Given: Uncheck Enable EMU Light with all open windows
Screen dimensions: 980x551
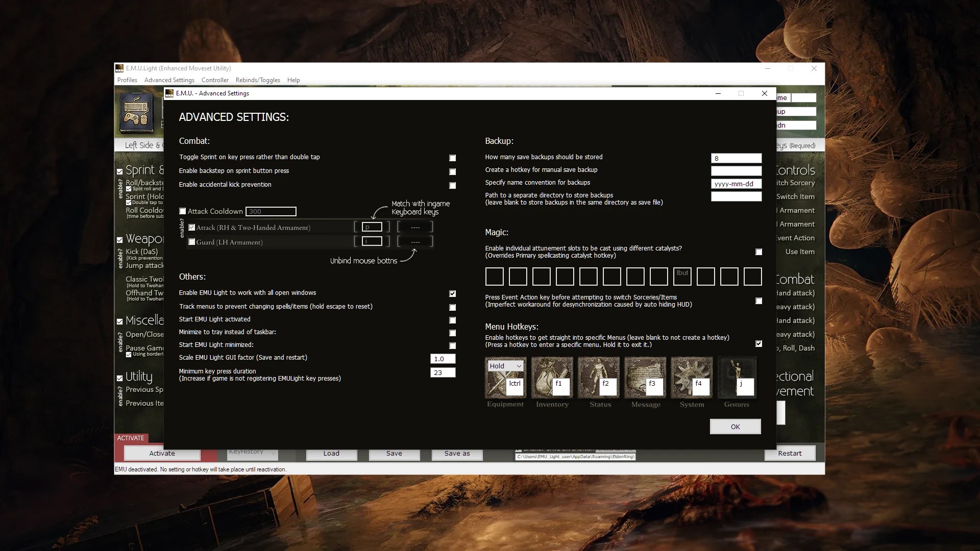Looking at the screenshot, I should pyautogui.click(x=452, y=294).
